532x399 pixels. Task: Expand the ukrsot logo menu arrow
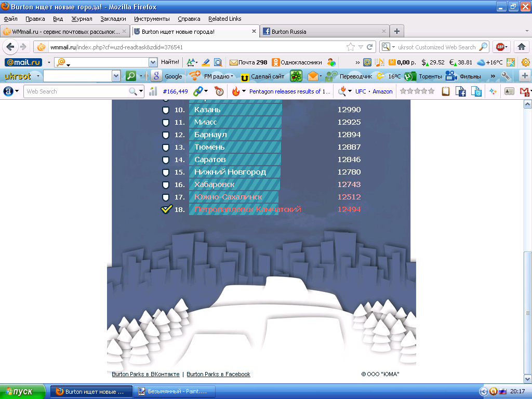coord(37,76)
